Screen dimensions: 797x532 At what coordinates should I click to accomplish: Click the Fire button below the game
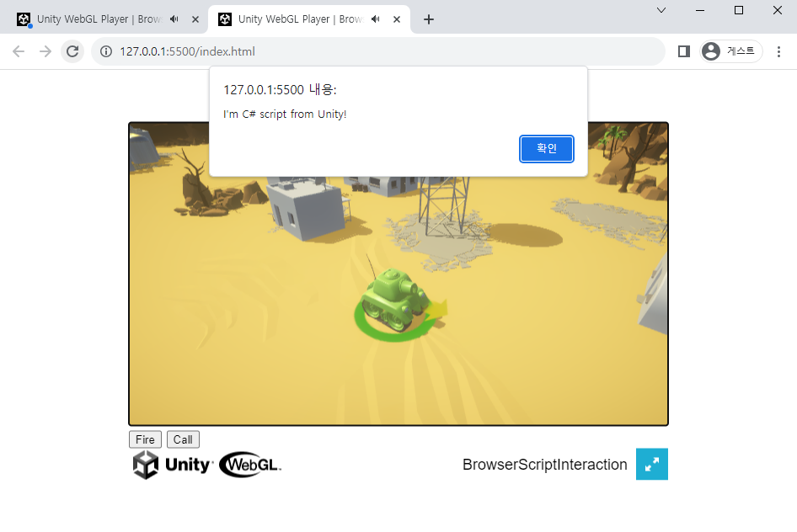coord(145,439)
